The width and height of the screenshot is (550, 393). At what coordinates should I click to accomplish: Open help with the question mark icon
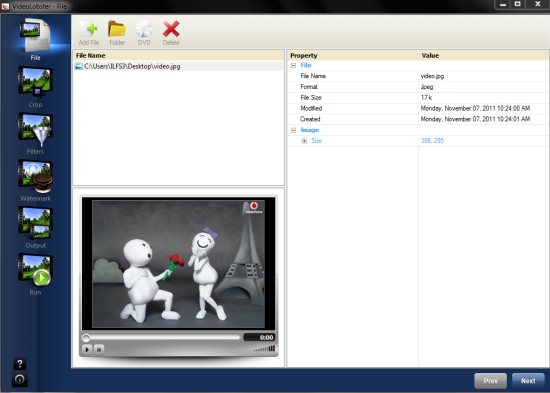pos(20,364)
